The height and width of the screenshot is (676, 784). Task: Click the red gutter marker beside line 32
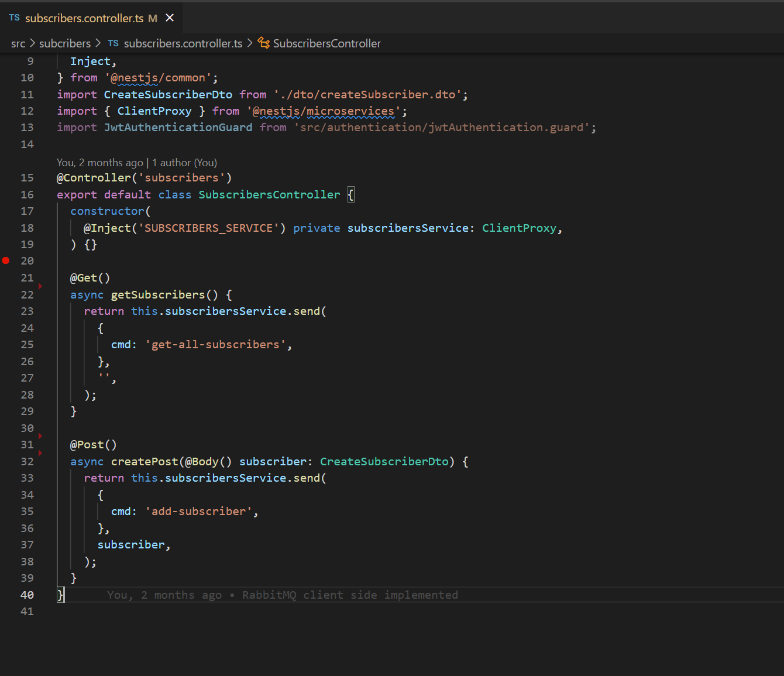point(40,453)
